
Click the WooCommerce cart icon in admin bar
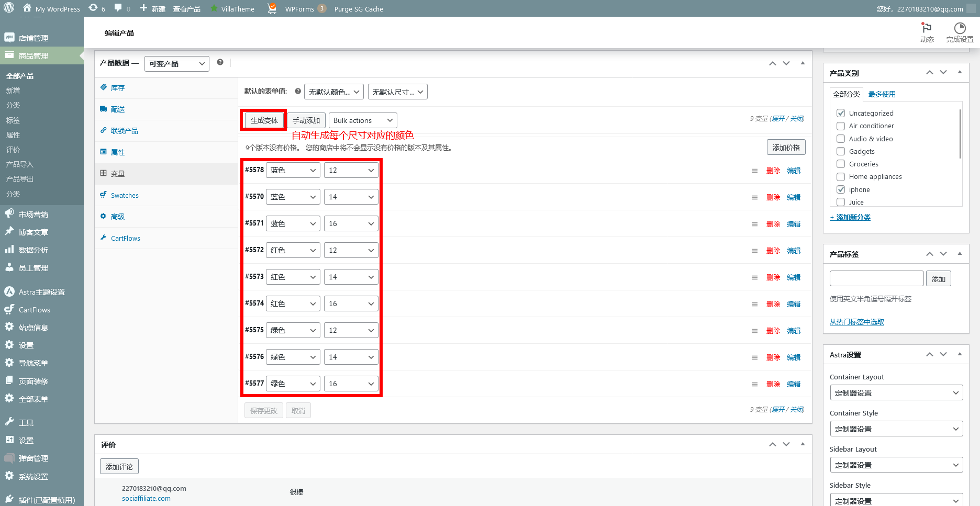click(272, 8)
